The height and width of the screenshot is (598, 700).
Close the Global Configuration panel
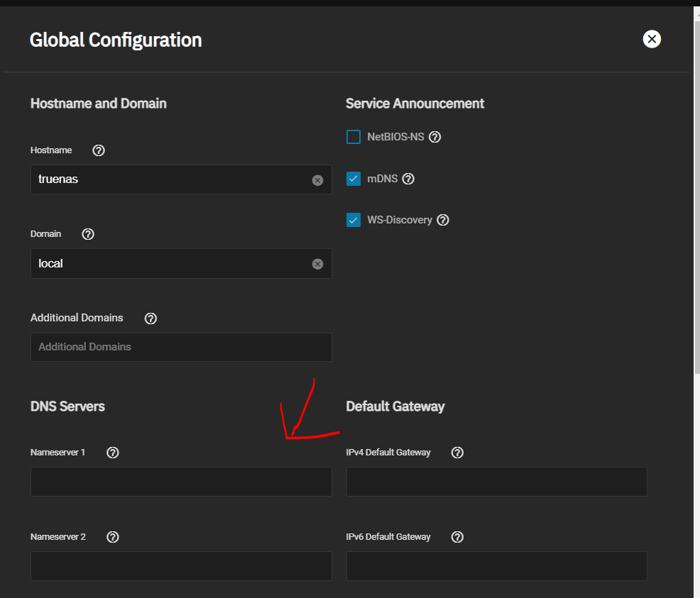point(652,39)
